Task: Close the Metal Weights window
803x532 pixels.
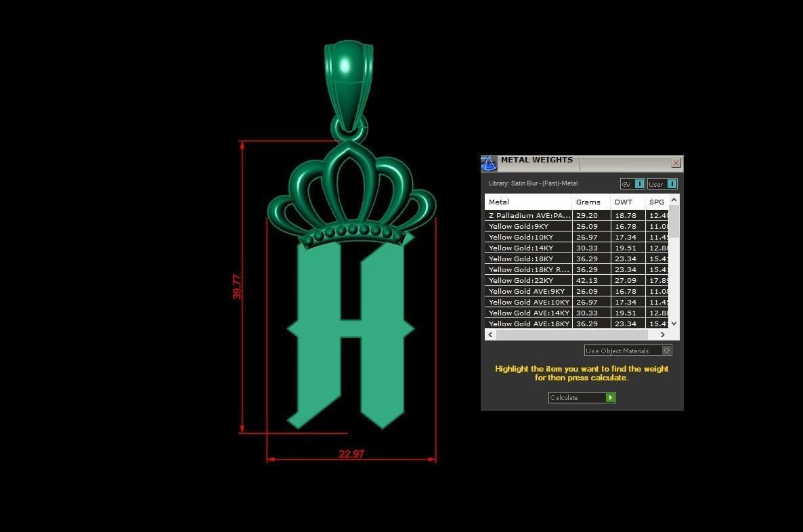Action: coord(676,163)
